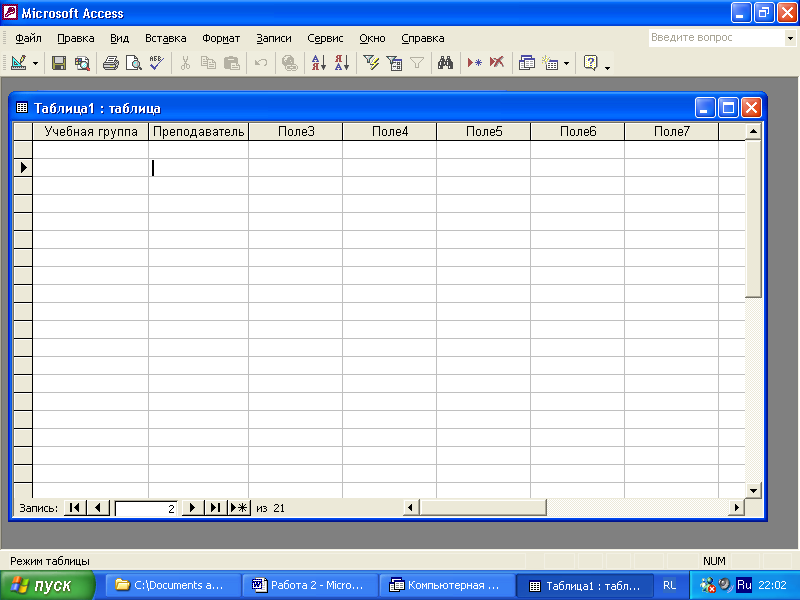Select the Поле6 column header
The image size is (800, 600).
point(578,132)
